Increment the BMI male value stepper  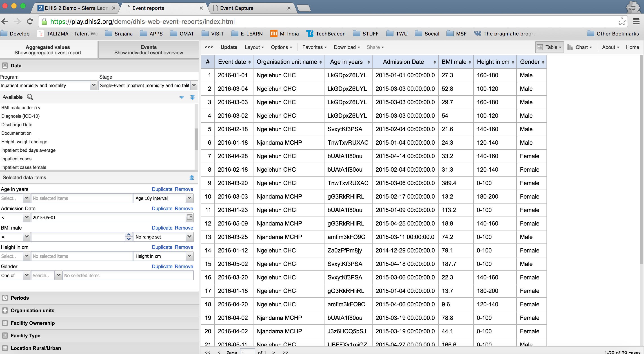click(129, 234)
